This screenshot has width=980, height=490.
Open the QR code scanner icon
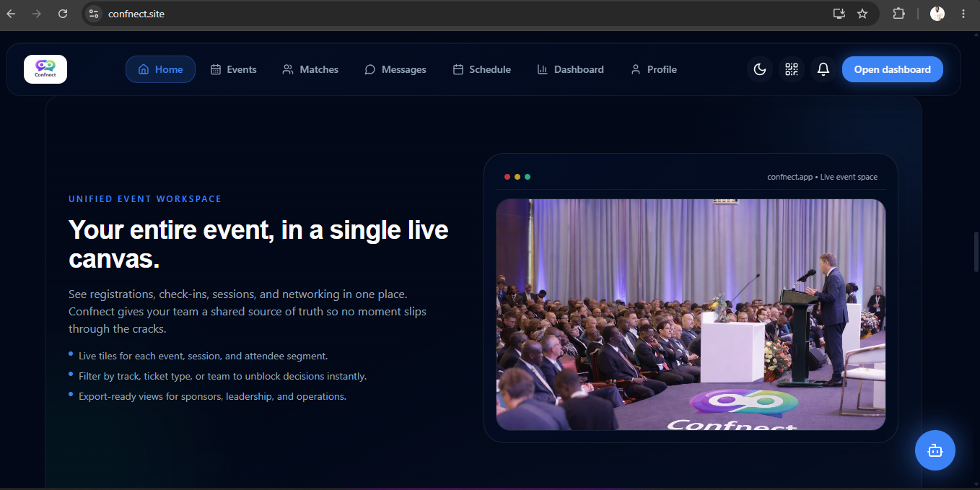click(x=792, y=69)
